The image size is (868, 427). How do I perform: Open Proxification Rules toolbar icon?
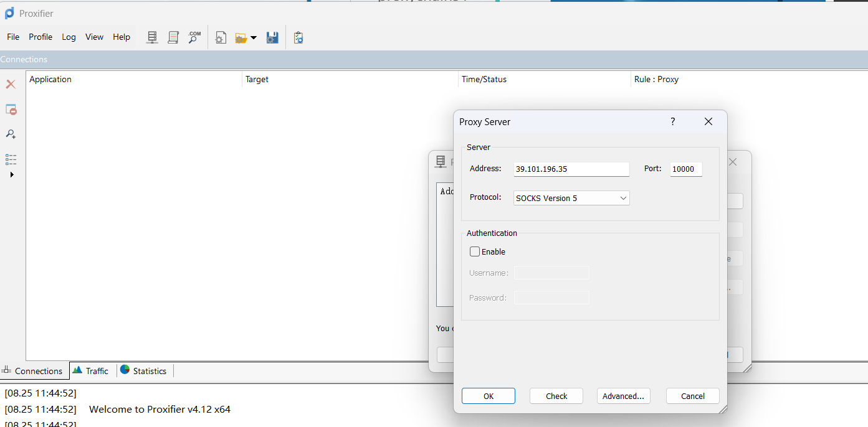click(173, 37)
